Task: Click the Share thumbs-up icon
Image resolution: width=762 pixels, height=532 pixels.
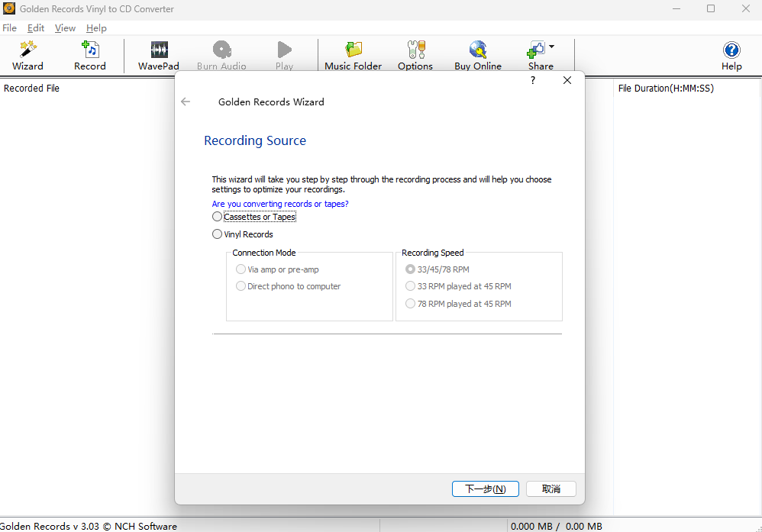Action: (x=537, y=50)
